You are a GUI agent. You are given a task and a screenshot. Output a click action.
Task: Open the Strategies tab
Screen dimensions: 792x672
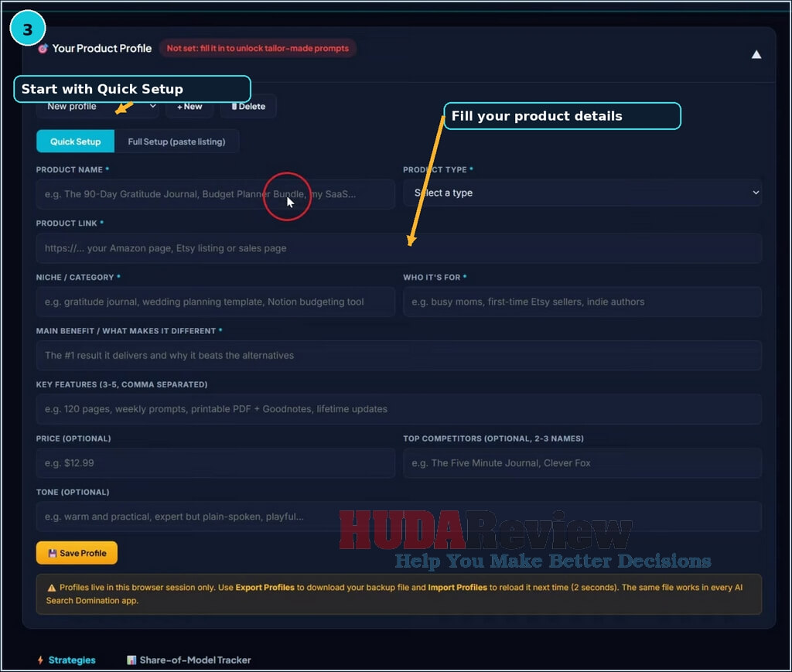pos(67,660)
